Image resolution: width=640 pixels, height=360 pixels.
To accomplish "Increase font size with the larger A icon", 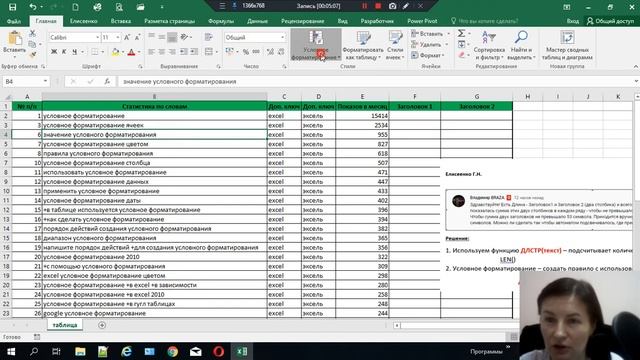I will (127, 38).
